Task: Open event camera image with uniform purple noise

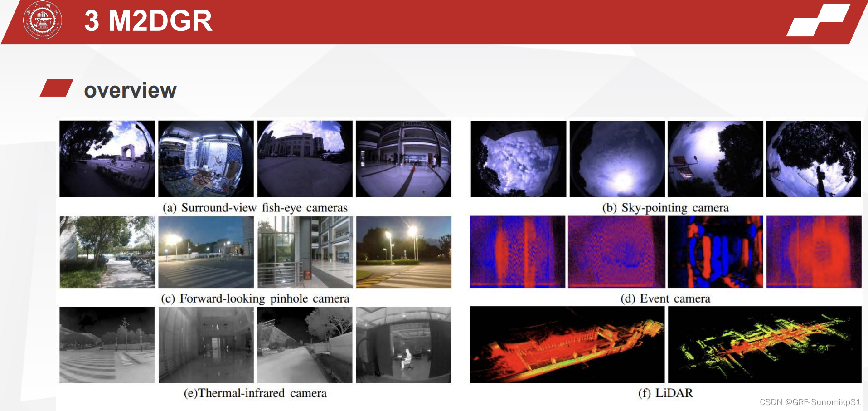Action: tap(616, 252)
